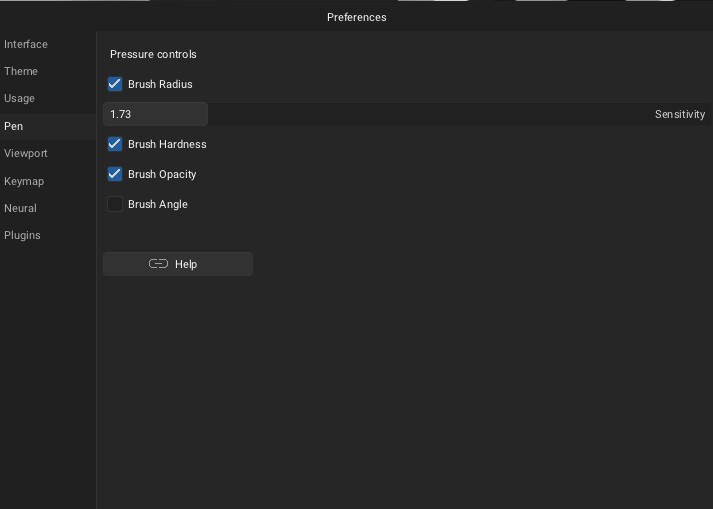Disable Brush Hardness pressure control
This screenshot has height=509, width=713.
pyautogui.click(x=115, y=144)
